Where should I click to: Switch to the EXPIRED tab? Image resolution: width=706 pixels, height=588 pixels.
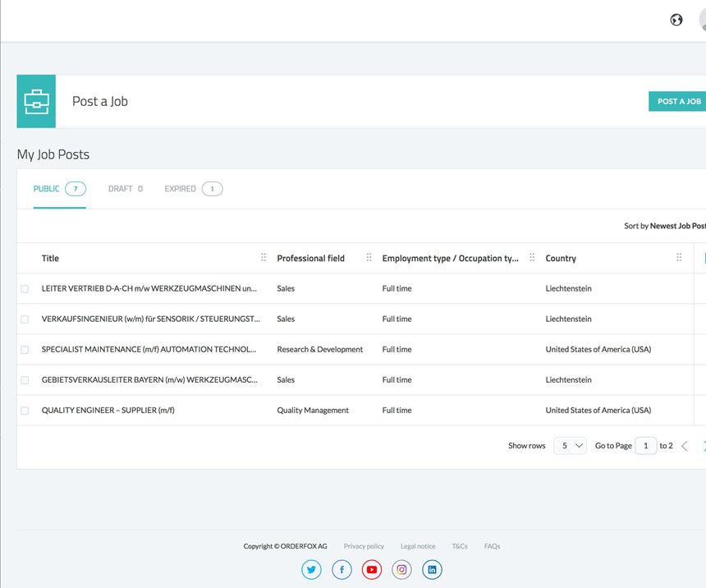coord(193,189)
